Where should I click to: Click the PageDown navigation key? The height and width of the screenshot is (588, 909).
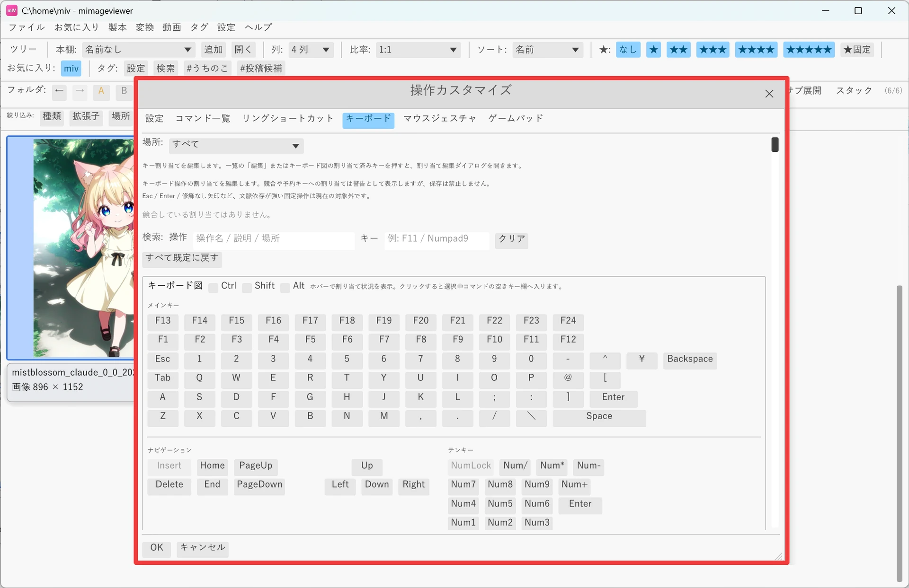[x=259, y=485]
